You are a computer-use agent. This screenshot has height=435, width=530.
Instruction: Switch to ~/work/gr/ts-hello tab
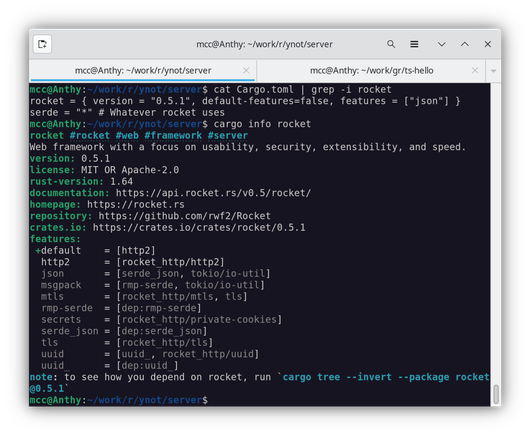pyautogui.click(x=371, y=71)
